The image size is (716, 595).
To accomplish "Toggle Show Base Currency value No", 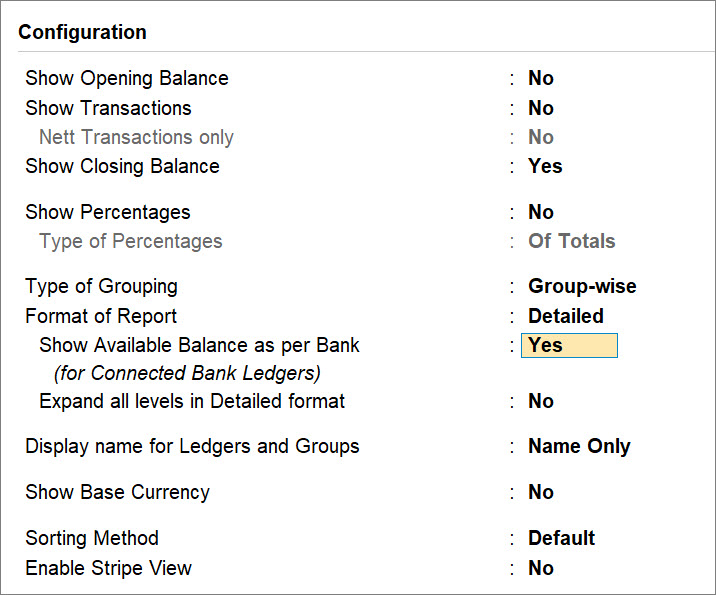I will coord(541,492).
